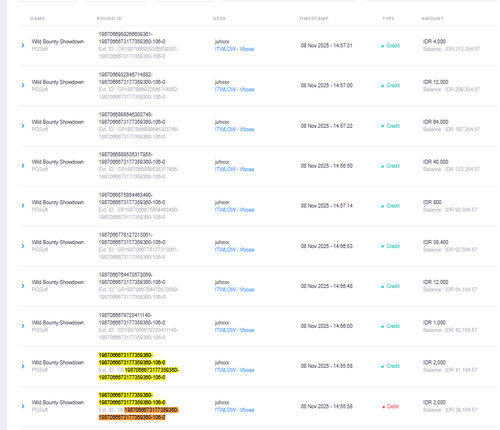Image resolution: width=500 pixels, height=430 pixels.
Task: Open ITWLOW - Vboaa link in IDR 4,000 row
Action: (x=234, y=49)
